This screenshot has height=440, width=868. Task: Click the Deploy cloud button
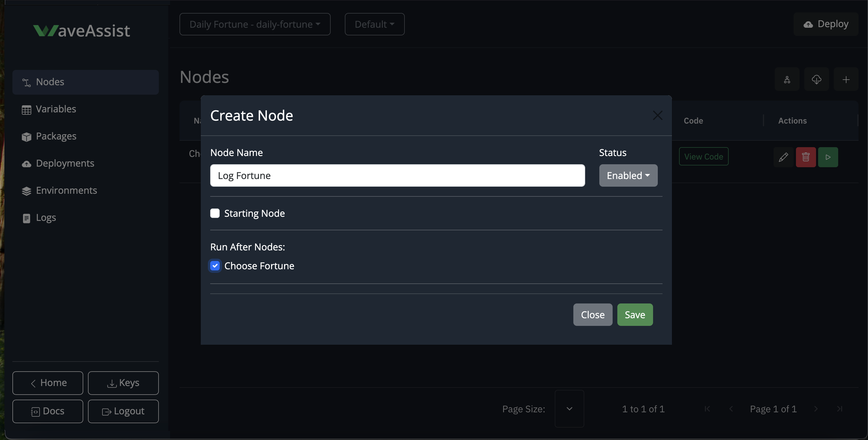tap(826, 24)
